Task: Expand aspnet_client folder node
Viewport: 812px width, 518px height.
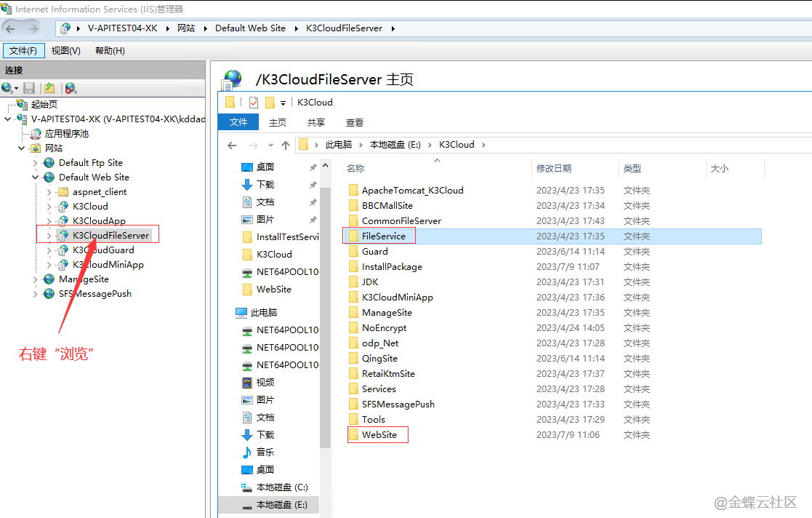Action: click(49, 192)
